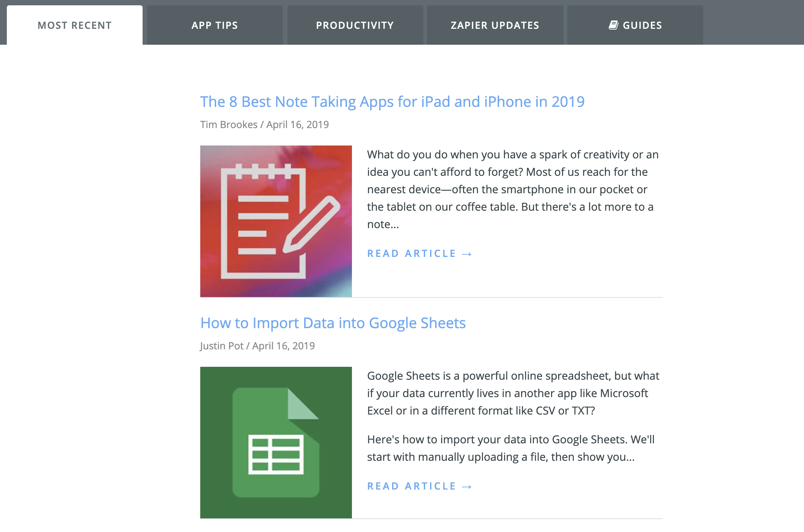Open the 8 Best Note Taking Apps article title
The width and height of the screenshot is (804, 532).
click(393, 102)
